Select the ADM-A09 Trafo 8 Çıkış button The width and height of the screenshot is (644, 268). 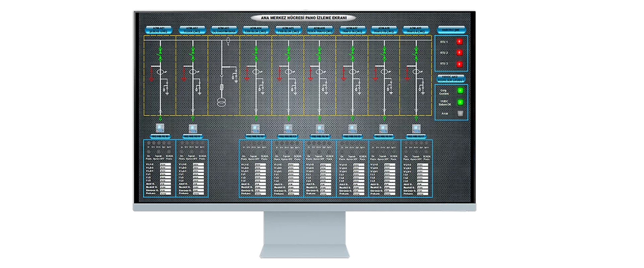tap(416, 30)
